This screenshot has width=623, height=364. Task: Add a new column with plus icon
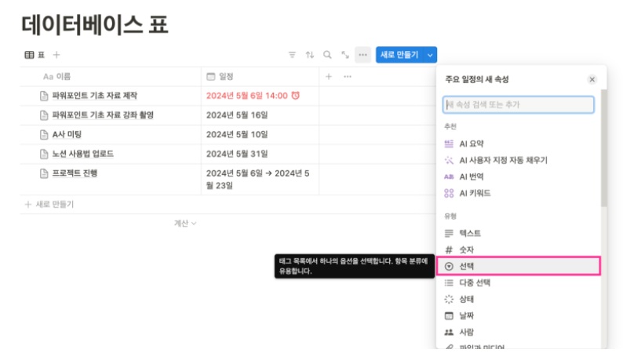pyautogui.click(x=329, y=76)
